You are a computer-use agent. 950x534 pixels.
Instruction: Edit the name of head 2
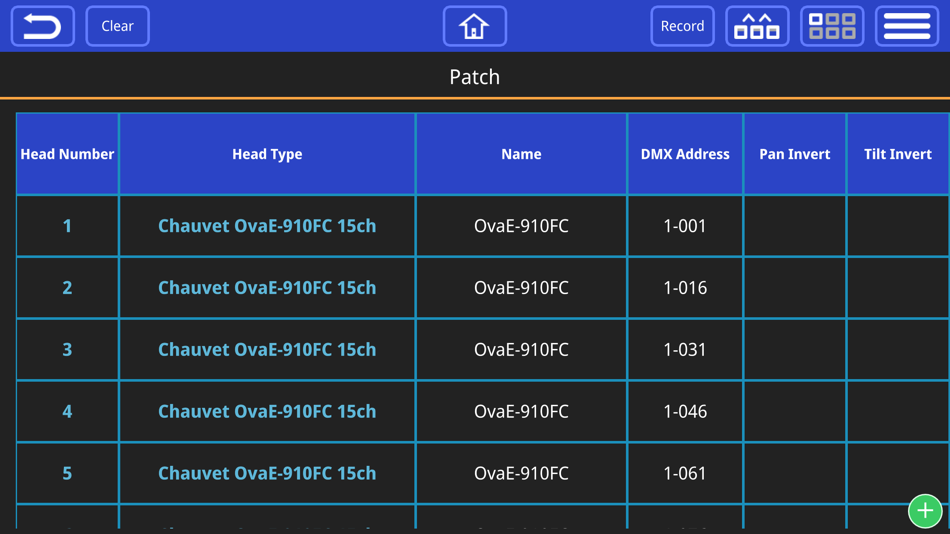pos(521,288)
